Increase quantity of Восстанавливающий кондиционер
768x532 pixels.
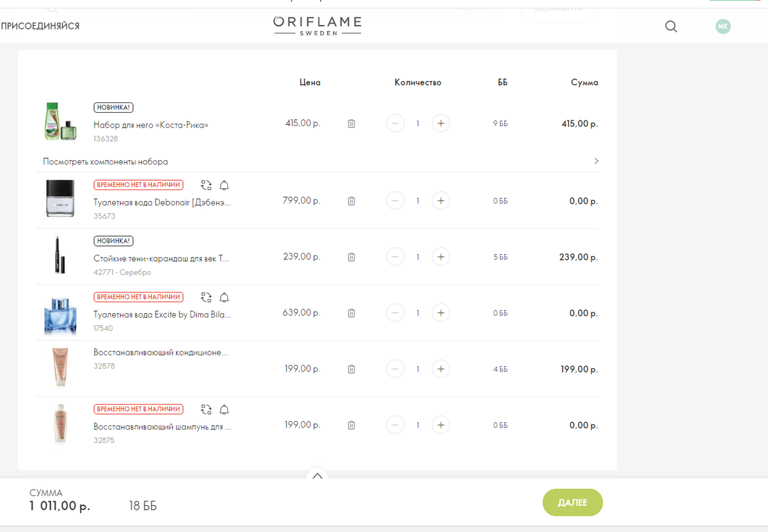pos(440,369)
